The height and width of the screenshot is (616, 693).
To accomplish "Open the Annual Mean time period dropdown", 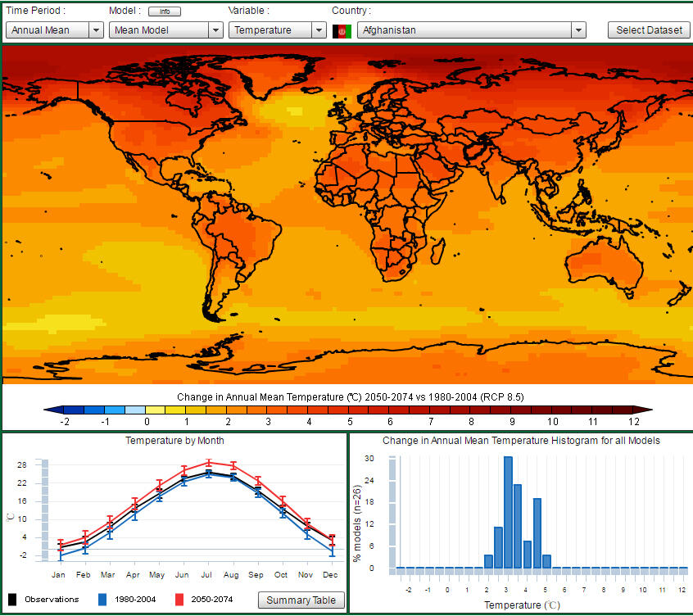I will 53,29.
